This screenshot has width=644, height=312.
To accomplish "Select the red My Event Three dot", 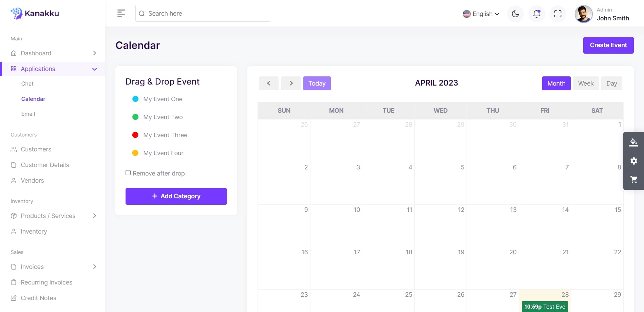I will click(x=135, y=135).
